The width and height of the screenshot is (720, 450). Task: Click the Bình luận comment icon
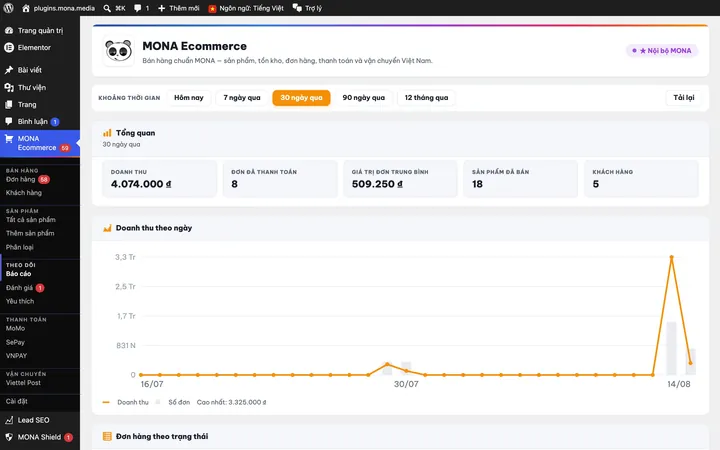[9, 121]
